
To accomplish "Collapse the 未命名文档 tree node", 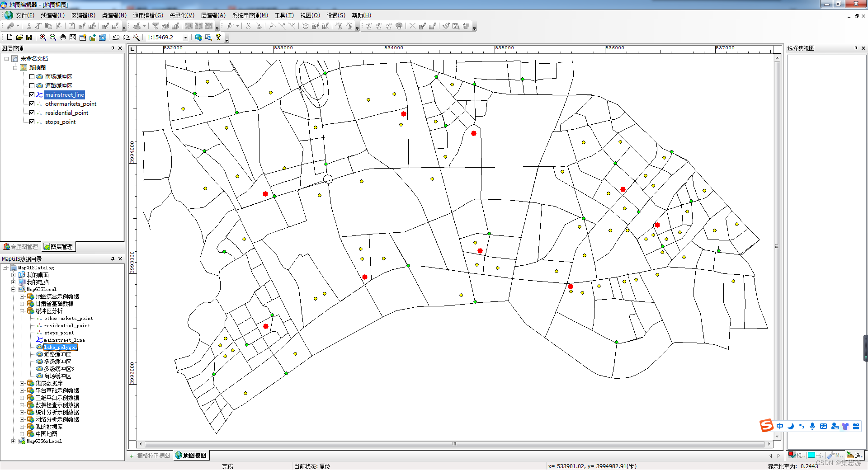I will point(6,59).
